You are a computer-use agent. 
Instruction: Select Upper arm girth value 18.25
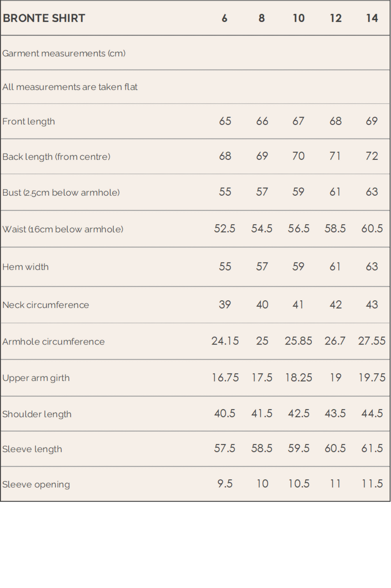(298, 377)
